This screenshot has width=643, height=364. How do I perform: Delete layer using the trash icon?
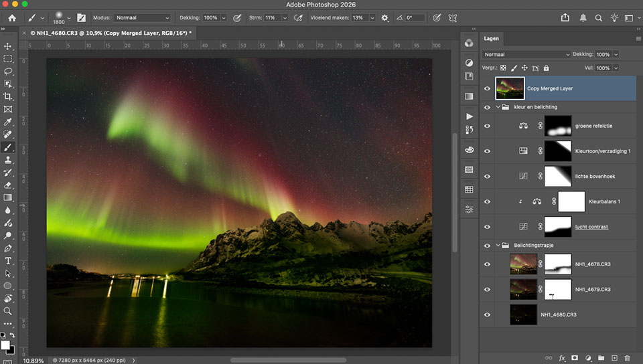pyautogui.click(x=627, y=358)
